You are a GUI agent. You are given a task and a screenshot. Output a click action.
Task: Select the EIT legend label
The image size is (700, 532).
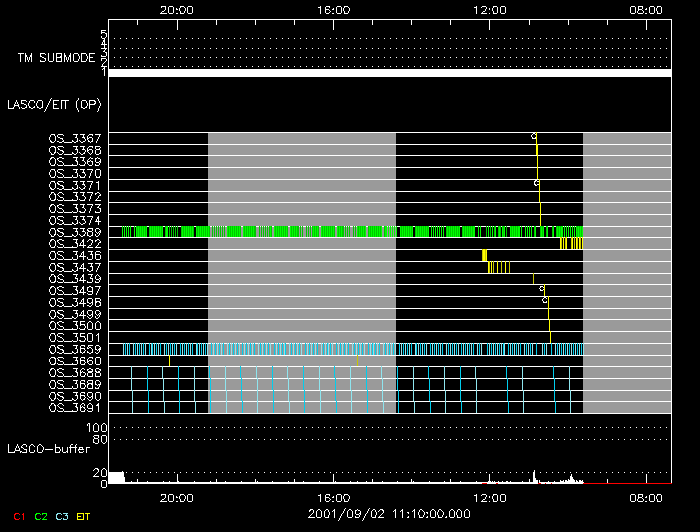(85, 516)
